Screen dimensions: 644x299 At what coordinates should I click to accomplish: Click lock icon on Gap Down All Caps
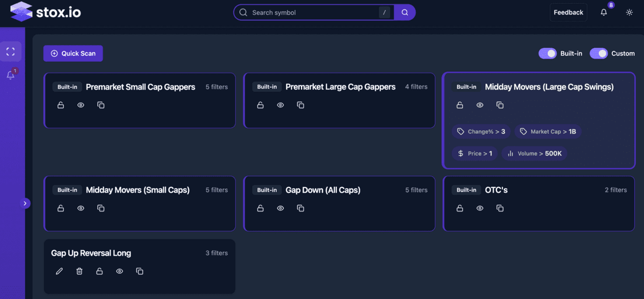click(260, 208)
